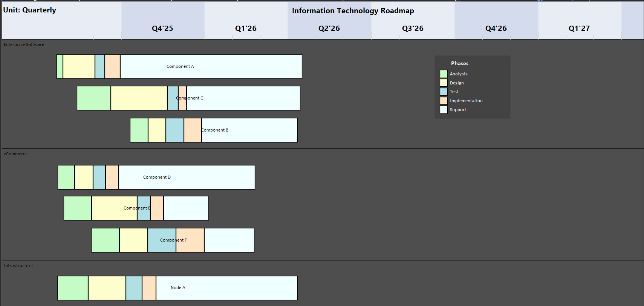Image resolution: width=644 pixels, height=306 pixels.
Task: Select the Test blue legend swatch
Action: point(444,92)
